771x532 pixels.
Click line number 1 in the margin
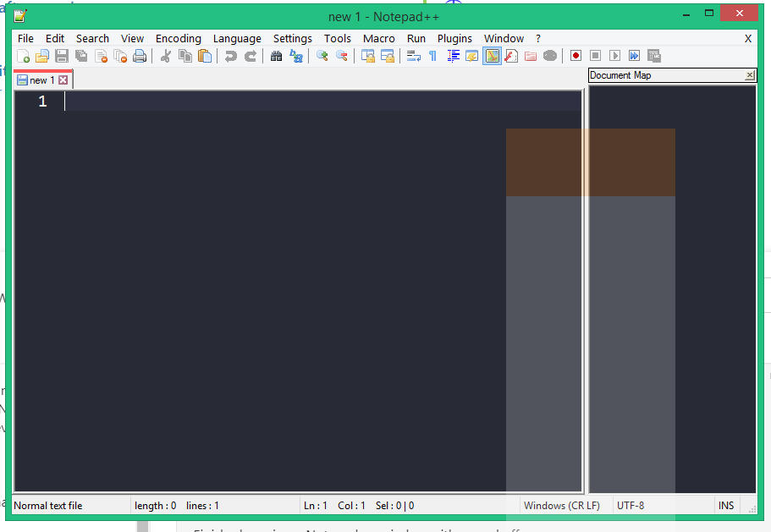tap(43, 101)
